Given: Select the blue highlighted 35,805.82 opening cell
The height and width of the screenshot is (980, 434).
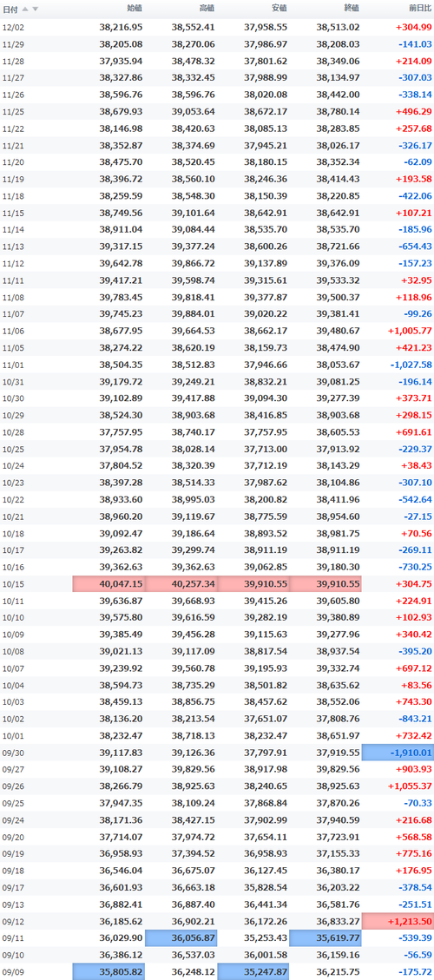Looking at the screenshot, I should pos(108,972).
